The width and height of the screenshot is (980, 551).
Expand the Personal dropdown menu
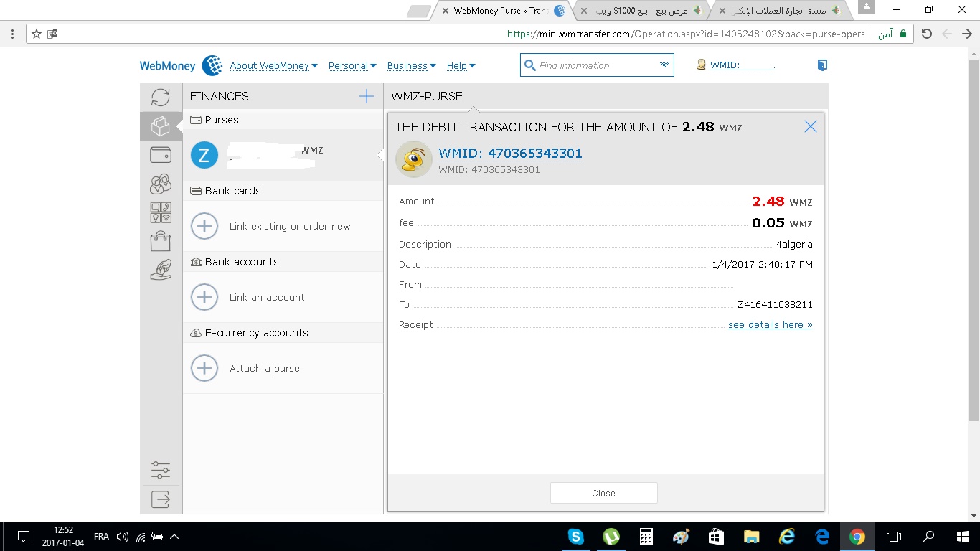(352, 66)
